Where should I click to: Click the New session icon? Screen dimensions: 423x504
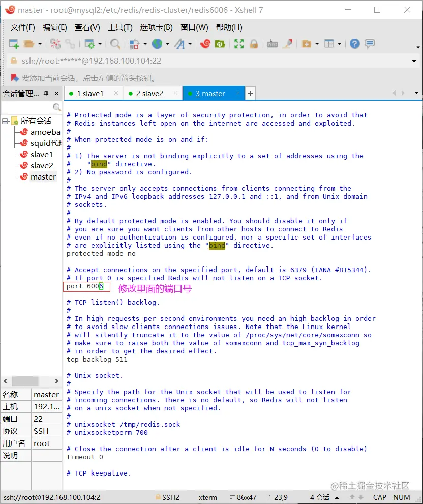pos(14,44)
